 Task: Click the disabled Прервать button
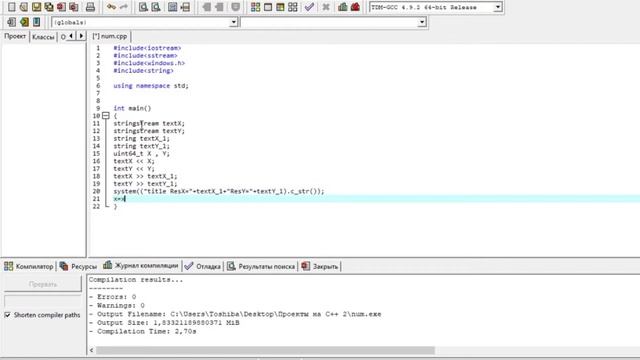(x=43, y=284)
